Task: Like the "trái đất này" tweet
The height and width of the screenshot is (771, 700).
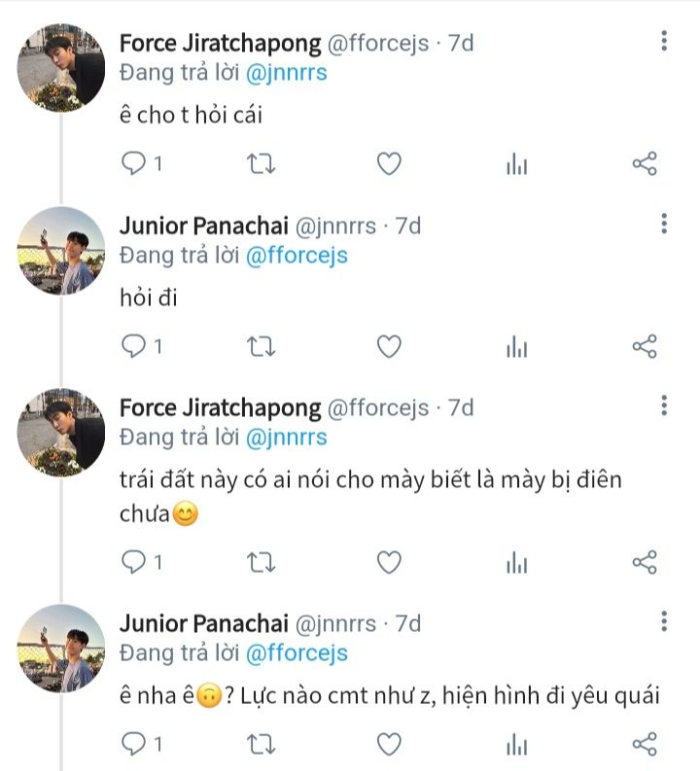Action: (389, 561)
